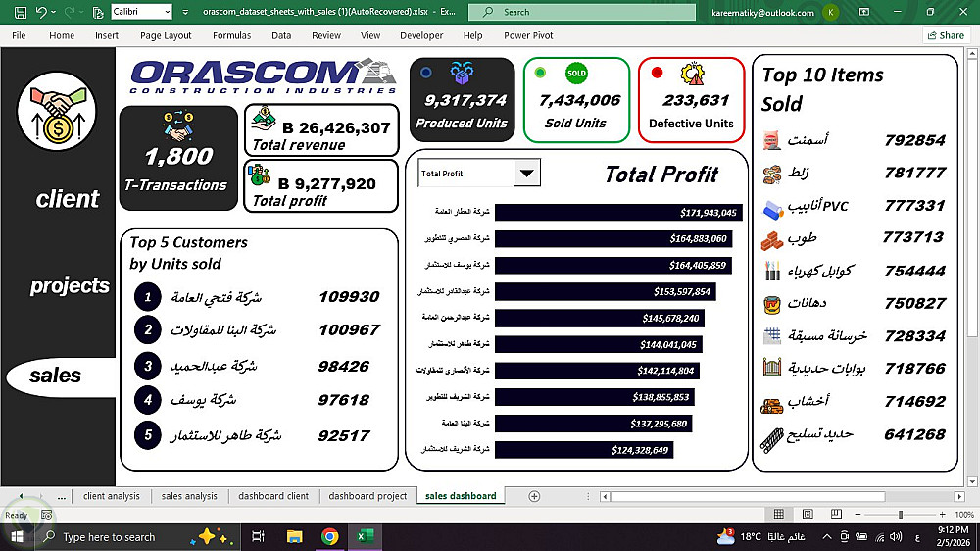This screenshot has height=551, width=980.
Task: Switch to sales analysis sheet tab
Action: tap(189, 496)
